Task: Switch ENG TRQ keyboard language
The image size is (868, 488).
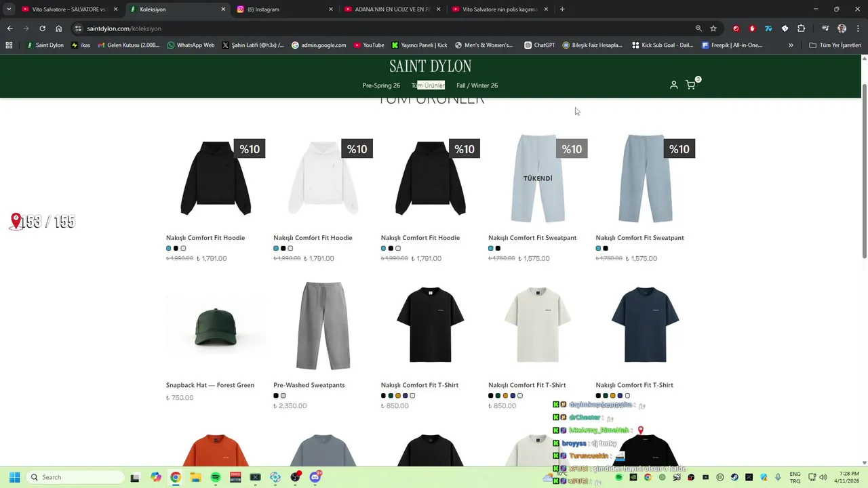Action: click(795, 477)
